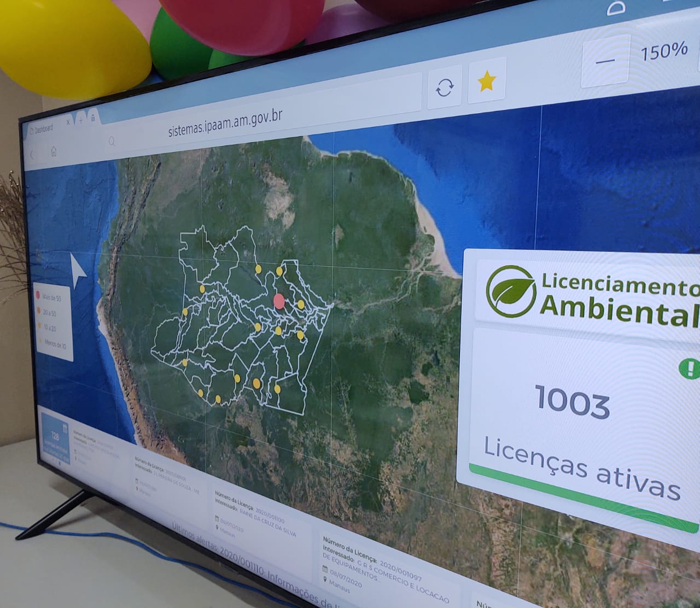This screenshot has width=700, height=608.
Task: Click the Licenciamento Ambiental leaf logo
Action: pos(510,290)
